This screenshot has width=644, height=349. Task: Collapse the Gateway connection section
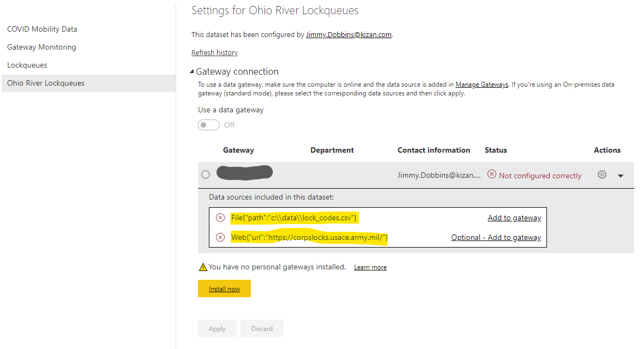192,72
